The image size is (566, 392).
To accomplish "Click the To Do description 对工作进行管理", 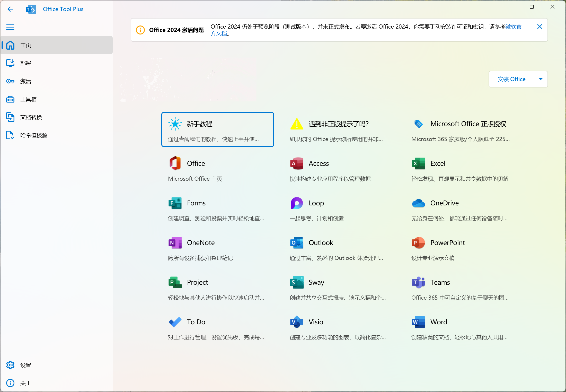I will pos(216,337).
